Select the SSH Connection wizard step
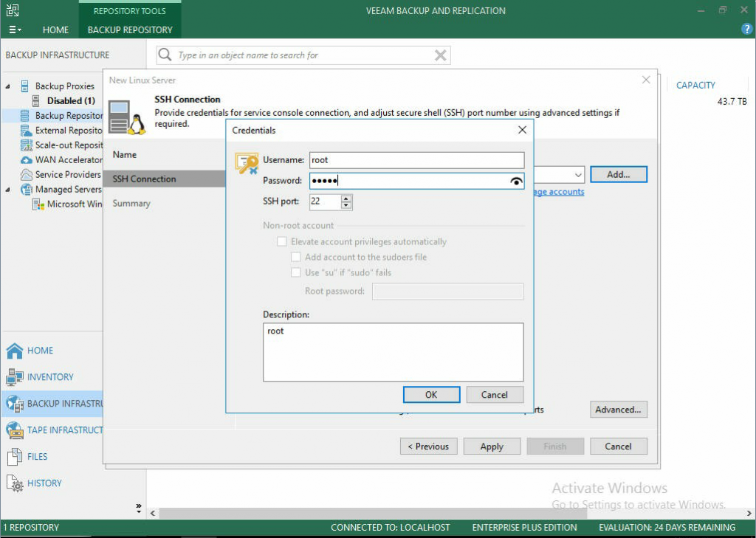756x538 pixels. tap(165, 179)
